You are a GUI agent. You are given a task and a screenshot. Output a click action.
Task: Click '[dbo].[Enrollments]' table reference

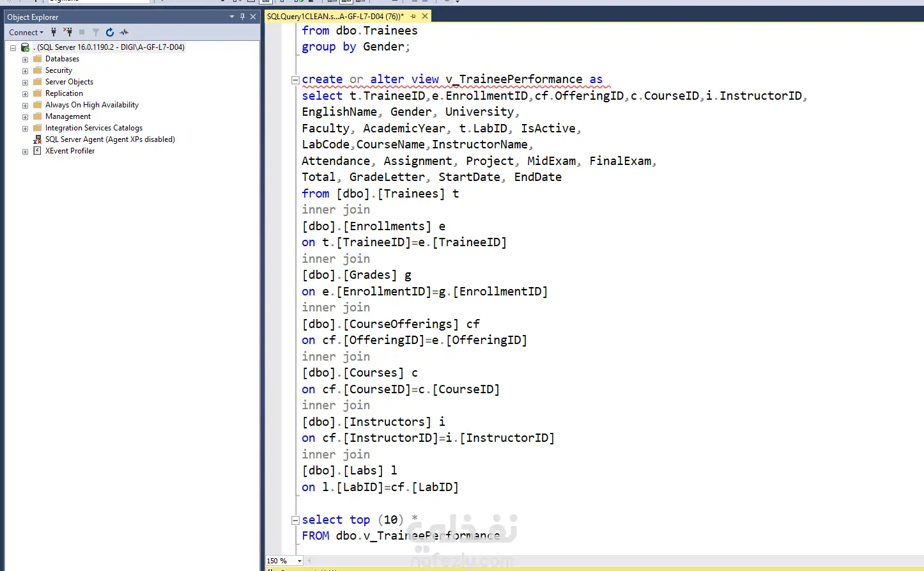[366, 226]
